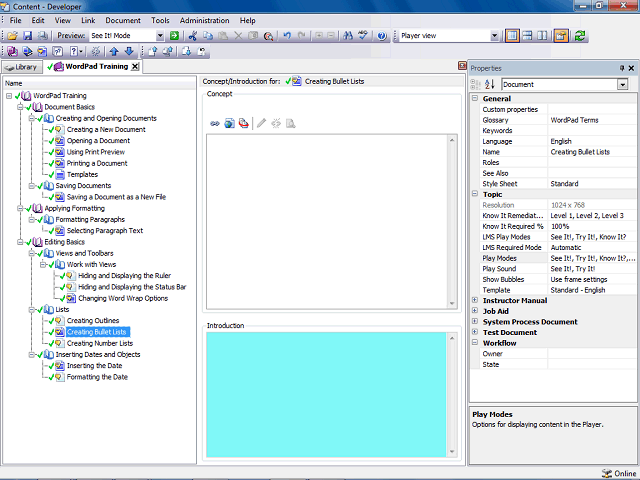This screenshot has width=640, height=480.
Task: Click the Refresh green arrows icon
Action: coord(580,36)
